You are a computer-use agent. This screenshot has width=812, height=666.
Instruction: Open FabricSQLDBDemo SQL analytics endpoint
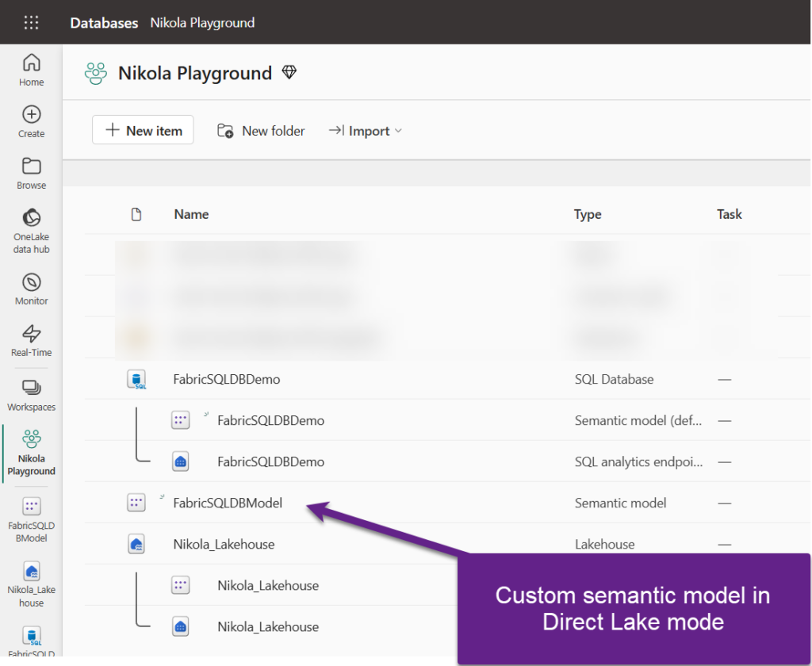(271, 461)
